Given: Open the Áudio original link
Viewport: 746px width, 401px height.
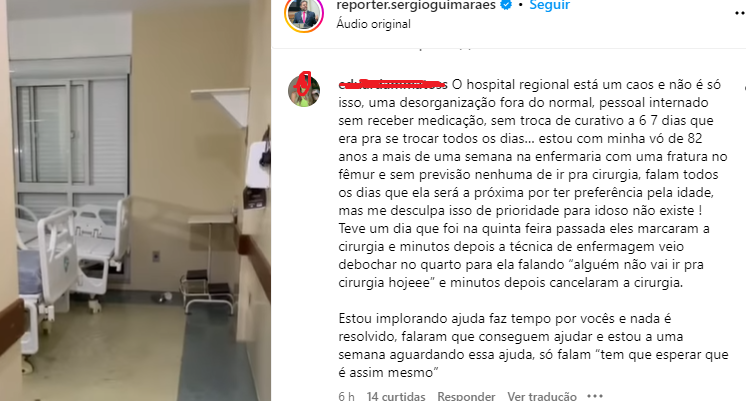Looking at the screenshot, I should click(x=373, y=24).
